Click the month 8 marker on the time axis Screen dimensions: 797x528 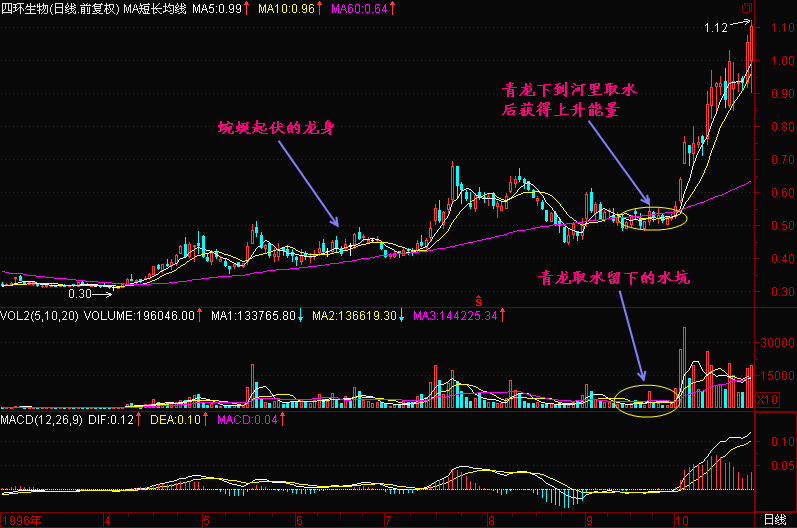coord(492,520)
